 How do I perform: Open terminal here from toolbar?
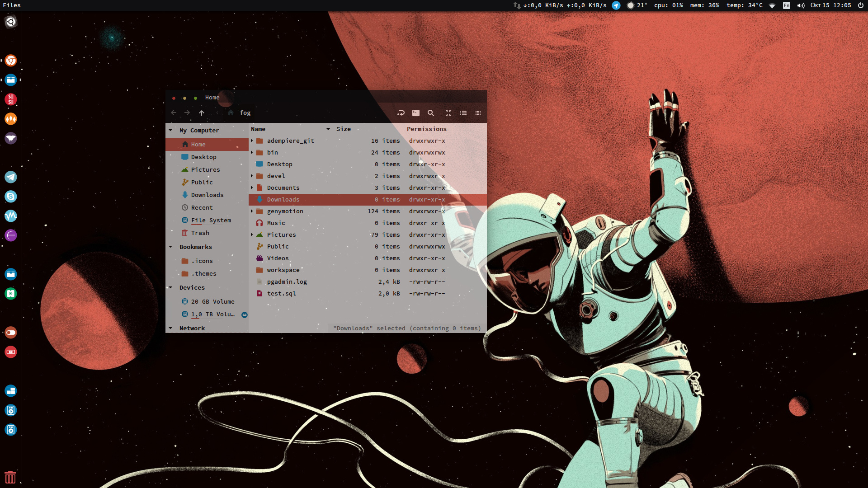[x=415, y=113]
